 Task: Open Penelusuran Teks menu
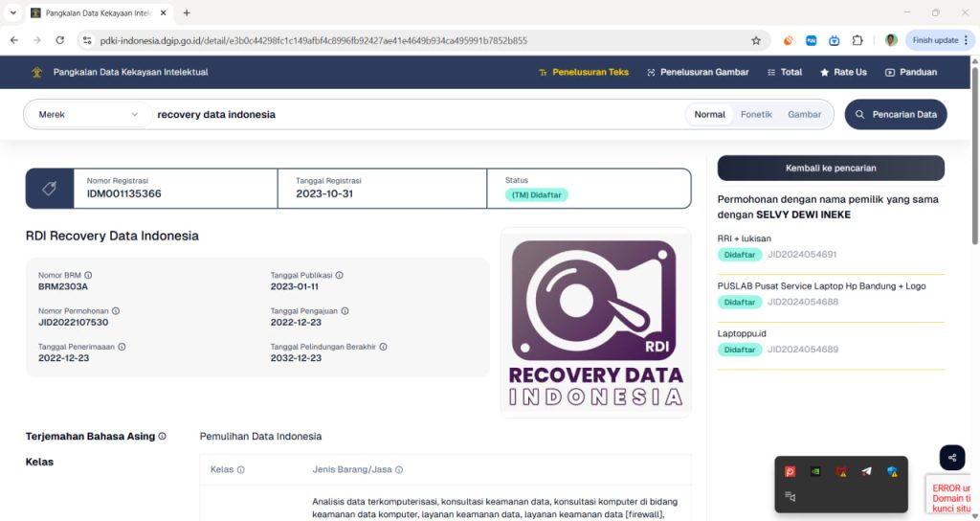pyautogui.click(x=584, y=72)
